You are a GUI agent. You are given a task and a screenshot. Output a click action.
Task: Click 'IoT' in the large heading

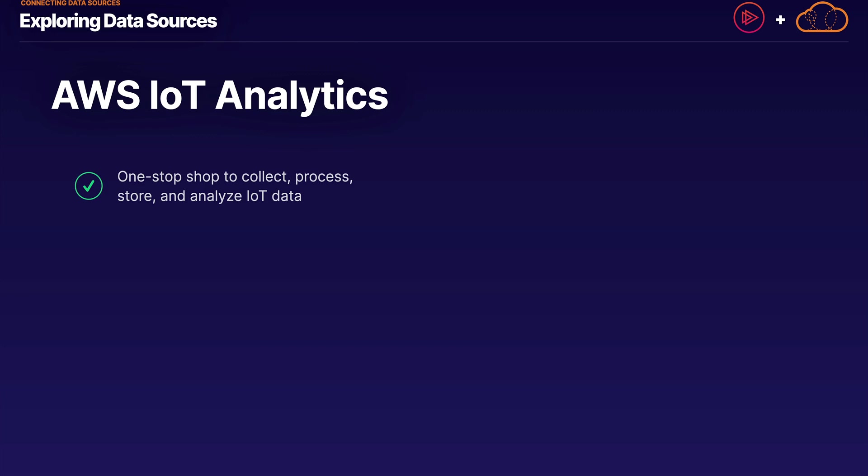pyautogui.click(x=177, y=95)
